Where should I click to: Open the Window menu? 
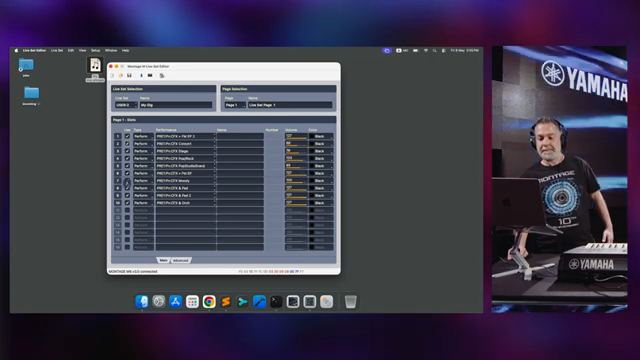[111, 51]
